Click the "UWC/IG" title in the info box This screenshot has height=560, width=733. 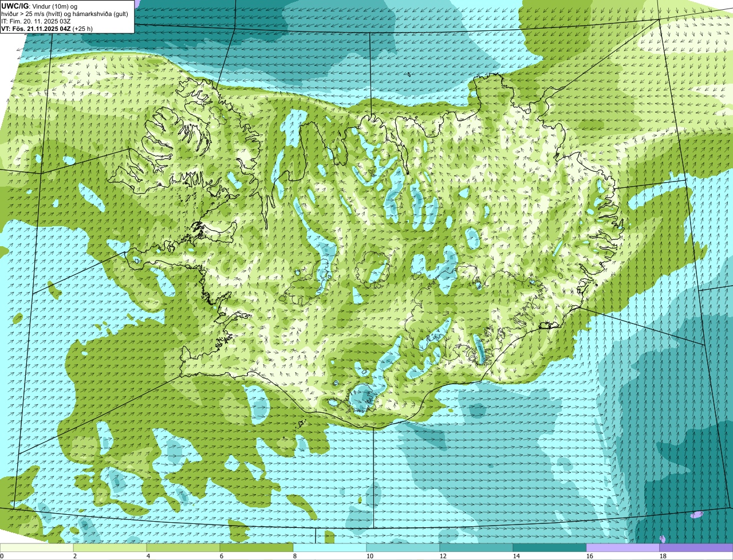(x=15, y=6)
